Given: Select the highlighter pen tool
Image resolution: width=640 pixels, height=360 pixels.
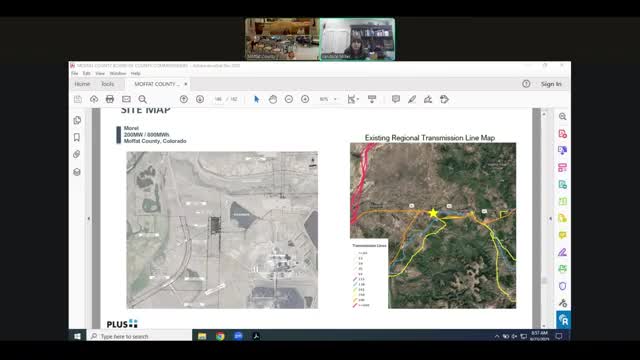Looking at the screenshot, I should coord(412,99).
